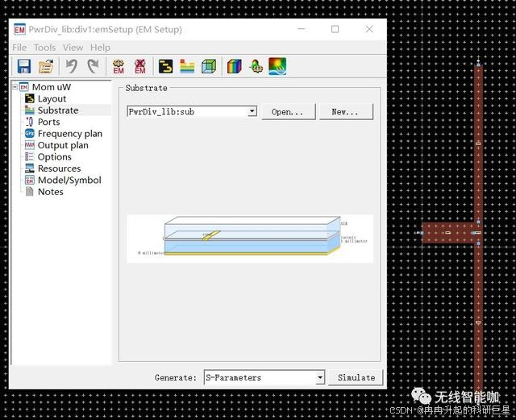Click the vertical microstrip line in layout window
Screen dimensions: 516x420
pos(478,227)
